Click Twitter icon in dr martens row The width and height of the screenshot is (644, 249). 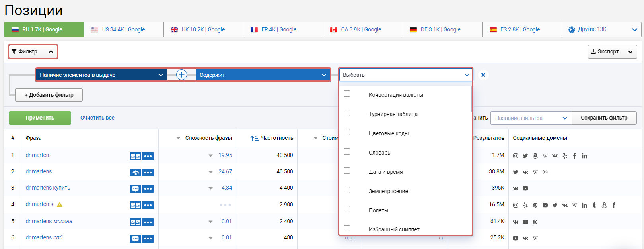[516, 172]
